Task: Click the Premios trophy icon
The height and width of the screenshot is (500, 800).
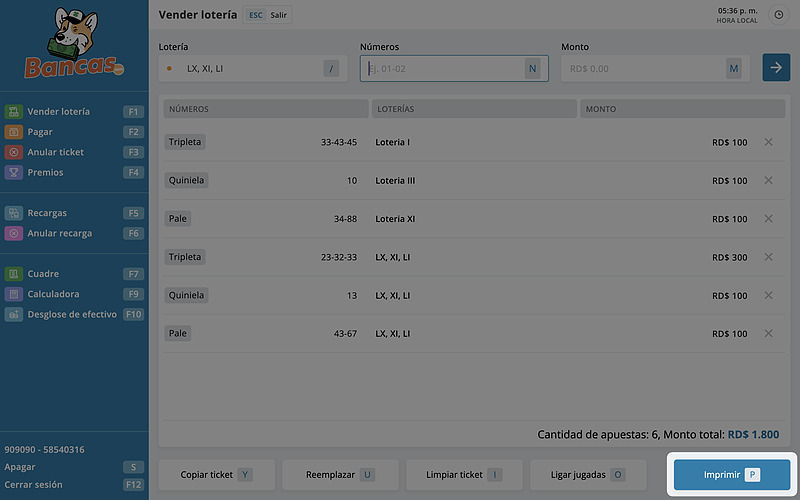Action: [x=14, y=172]
